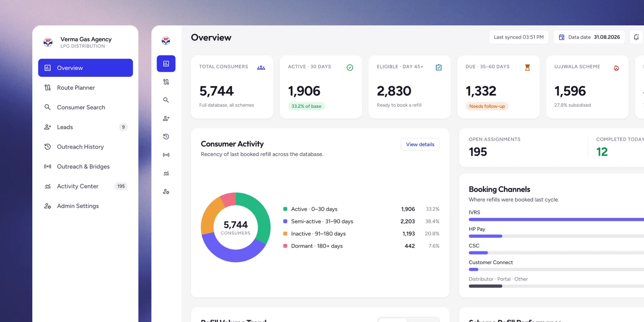The image size is (644, 322).
Task: Click the admin settings icon in the collapsed rail
Action: click(166, 191)
